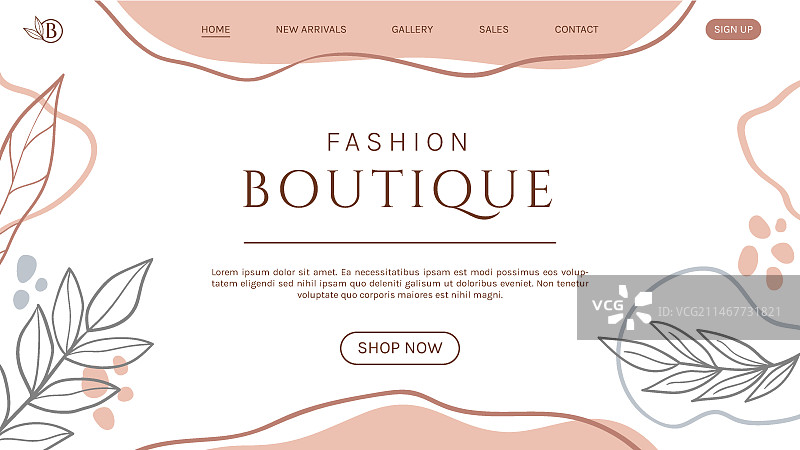Click the horizontal divider line under BOUTIQUE
The height and width of the screenshot is (450, 800).
coord(399,243)
